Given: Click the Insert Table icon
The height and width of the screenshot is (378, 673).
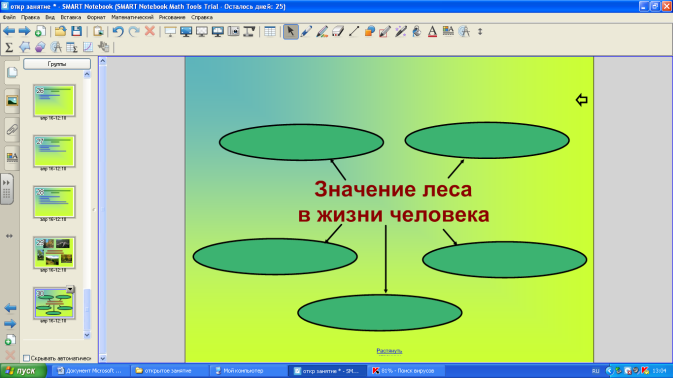Looking at the screenshot, I should [270, 31].
